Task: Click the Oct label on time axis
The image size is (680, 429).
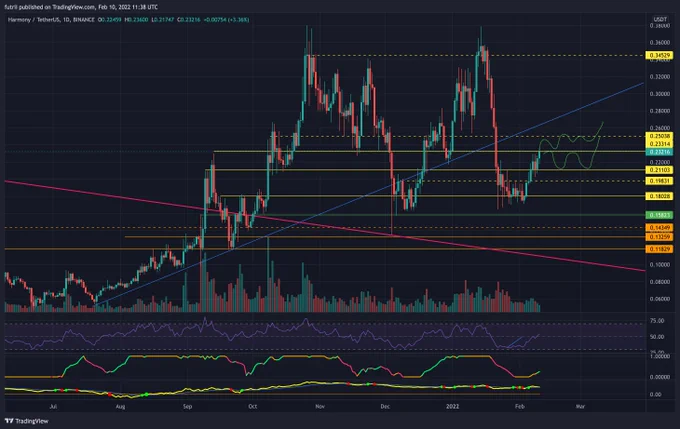Action: click(252, 406)
